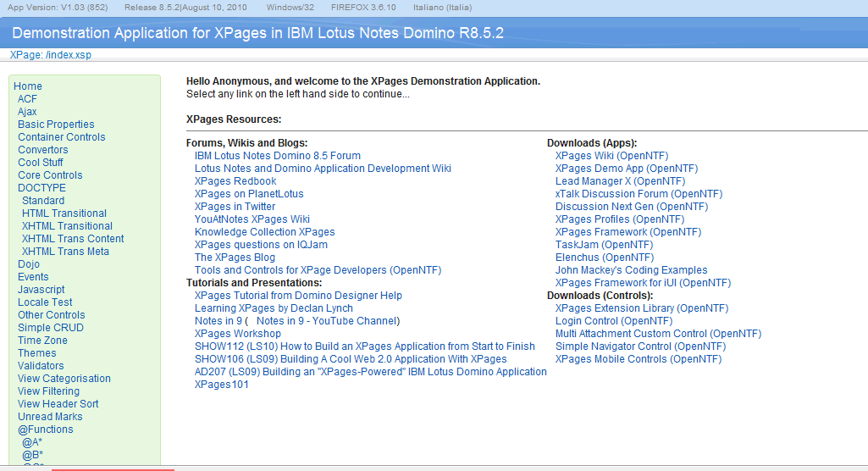Visit IBM Lotus Notes Domino 8.5 Forum
868x471 pixels.
tap(278, 156)
